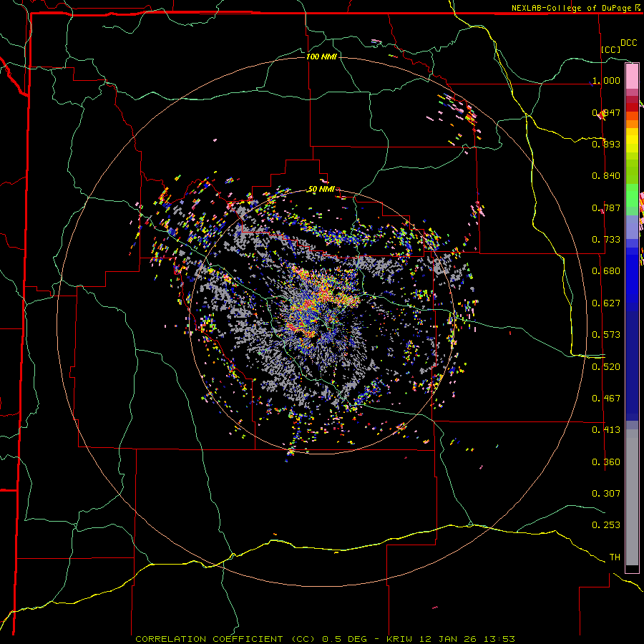Click the 0.360 scale value
The height and width of the screenshot is (644, 644).
pos(606,462)
